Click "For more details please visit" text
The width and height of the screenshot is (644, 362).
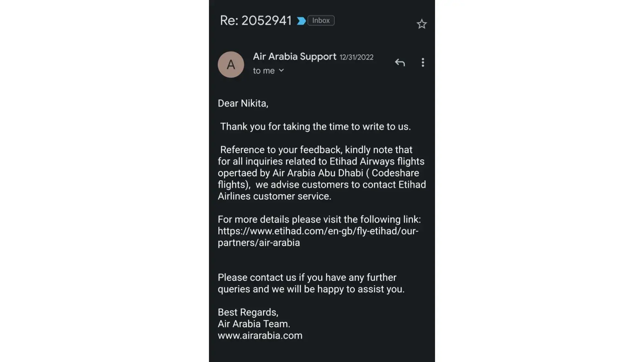[319, 219]
